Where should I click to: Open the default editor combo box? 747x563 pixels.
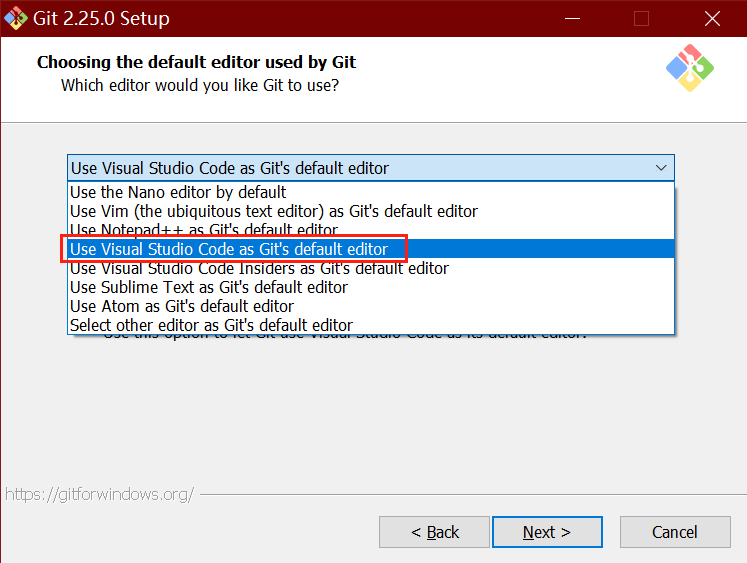coord(371,168)
